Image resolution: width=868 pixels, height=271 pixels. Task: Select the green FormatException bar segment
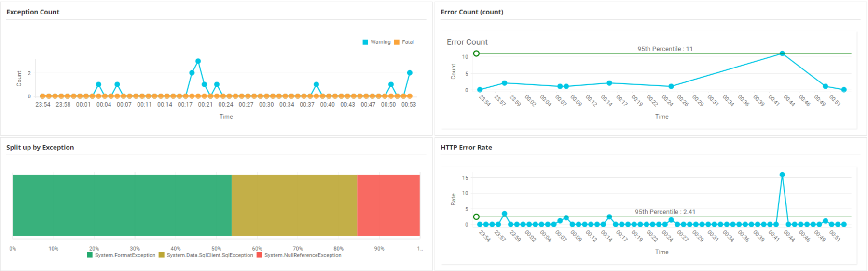point(122,205)
